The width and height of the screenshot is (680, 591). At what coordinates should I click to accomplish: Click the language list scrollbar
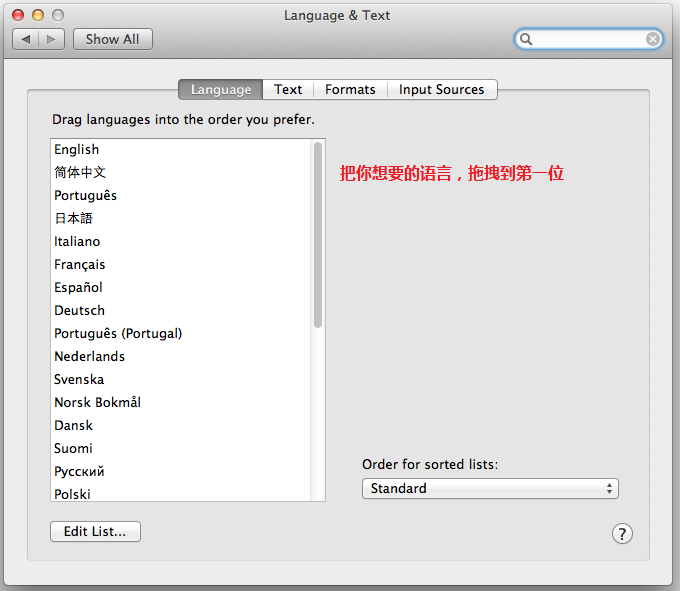click(318, 234)
